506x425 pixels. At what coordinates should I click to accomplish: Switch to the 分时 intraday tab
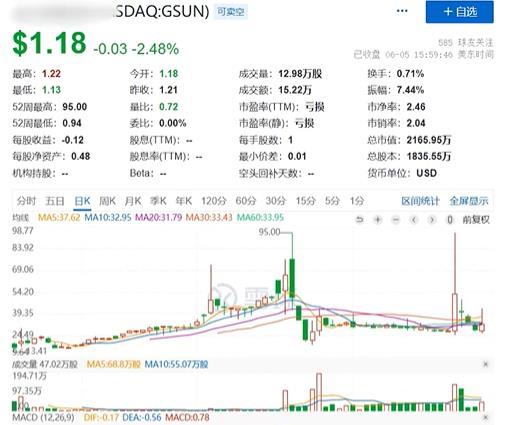pyautogui.click(x=26, y=201)
